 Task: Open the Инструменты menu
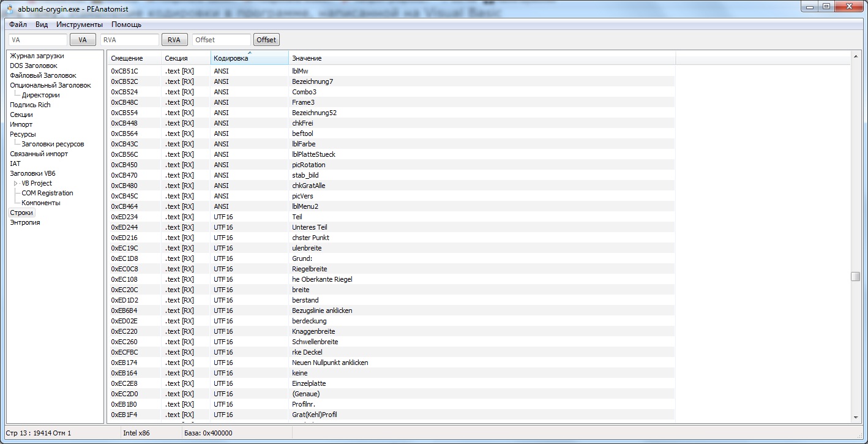pyautogui.click(x=80, y=24)
